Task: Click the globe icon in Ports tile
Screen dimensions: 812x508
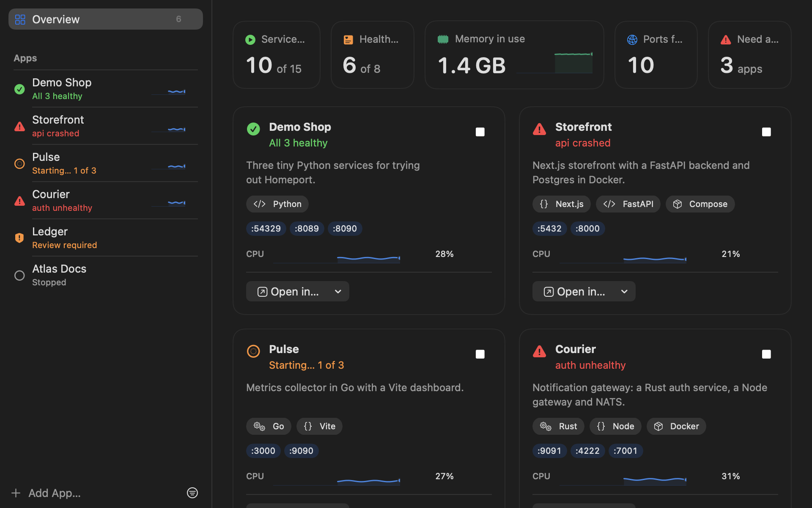Action: [x=632, y=40]
